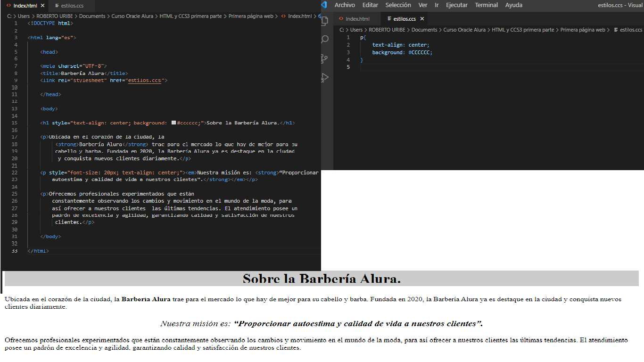This screenshot has width=644, height=362.
Task: Expand the Documents breadcrumb in the Index.html path
Action: (x=92, y=16)
